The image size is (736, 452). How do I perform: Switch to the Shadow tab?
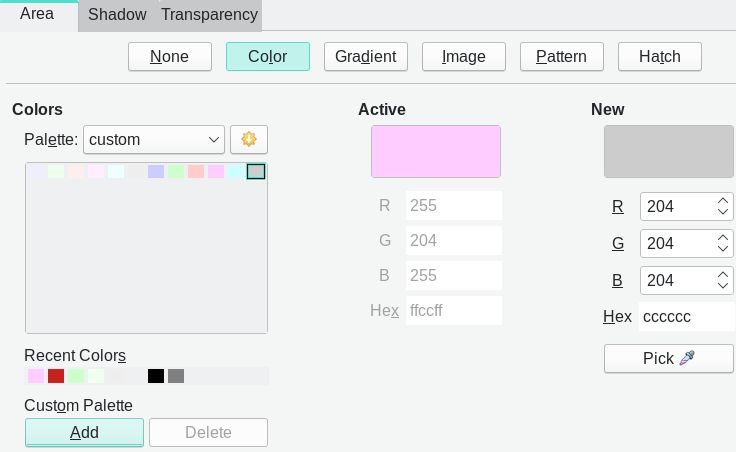coord(117,15)
